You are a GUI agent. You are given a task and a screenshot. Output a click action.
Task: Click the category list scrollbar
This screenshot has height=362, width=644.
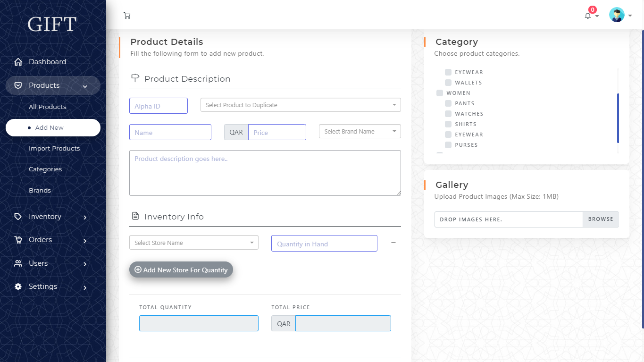pyautogui.click(x=618, y=118)
